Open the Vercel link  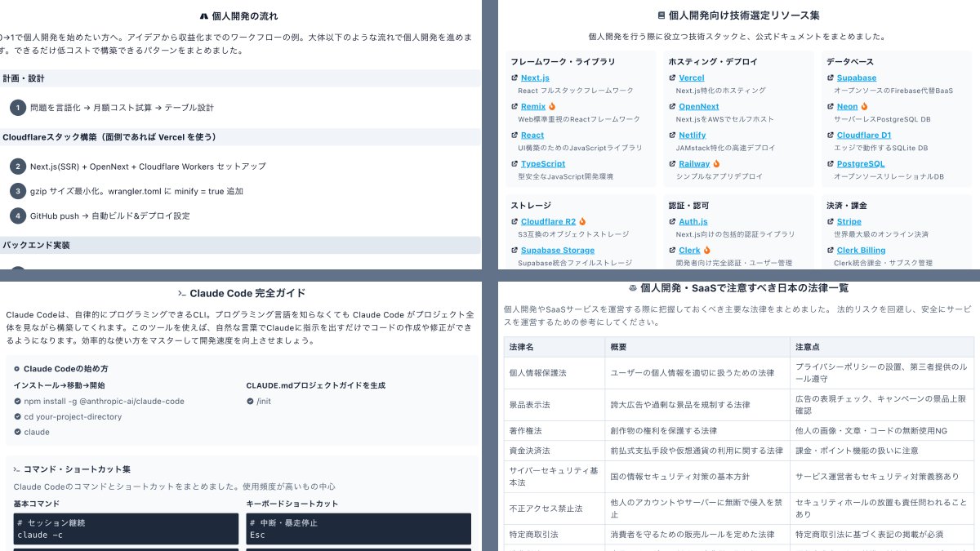[692, 78]
